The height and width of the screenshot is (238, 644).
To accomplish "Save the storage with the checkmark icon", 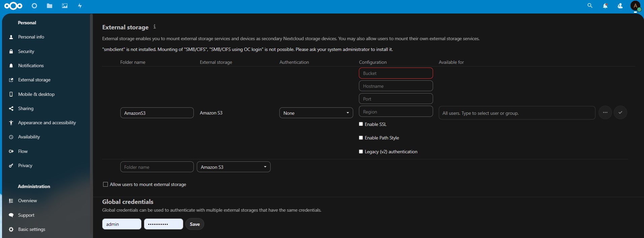I will (620, 112).
